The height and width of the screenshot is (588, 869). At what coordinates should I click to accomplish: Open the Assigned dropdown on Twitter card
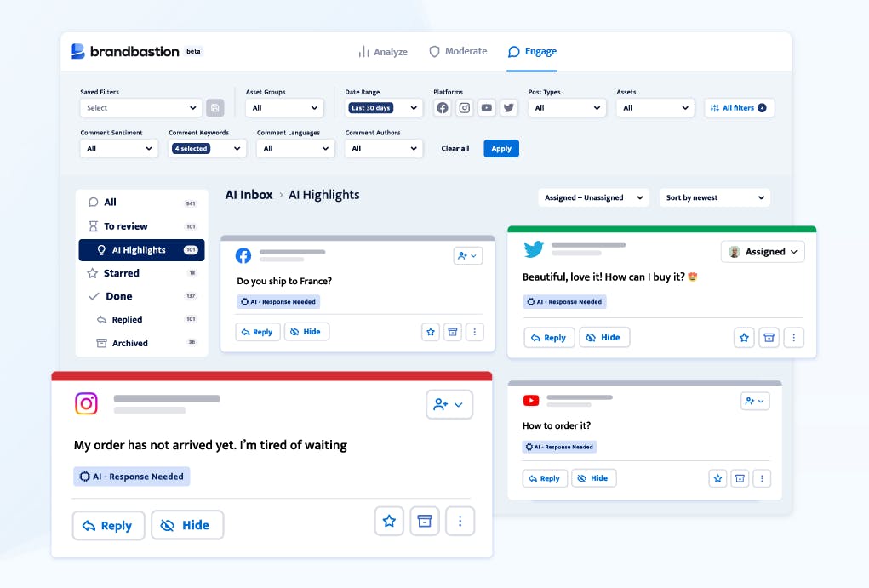(763, 252)
